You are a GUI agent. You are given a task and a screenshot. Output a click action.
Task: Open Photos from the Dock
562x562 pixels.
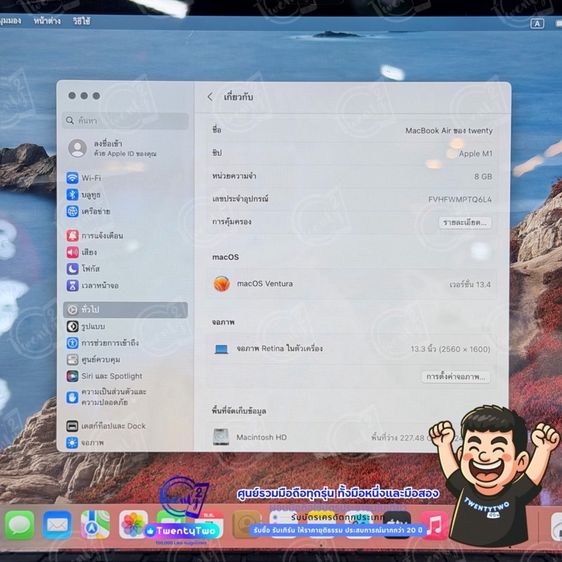point(133,525)
